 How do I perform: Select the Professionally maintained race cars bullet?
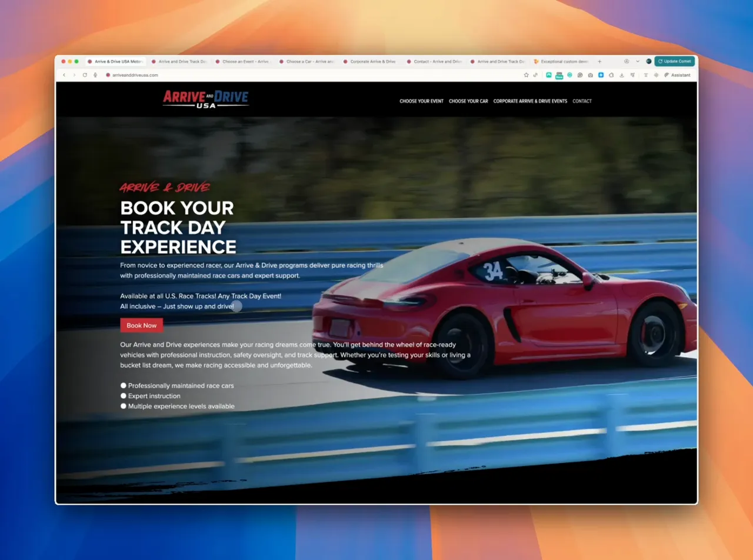point(124,386)
